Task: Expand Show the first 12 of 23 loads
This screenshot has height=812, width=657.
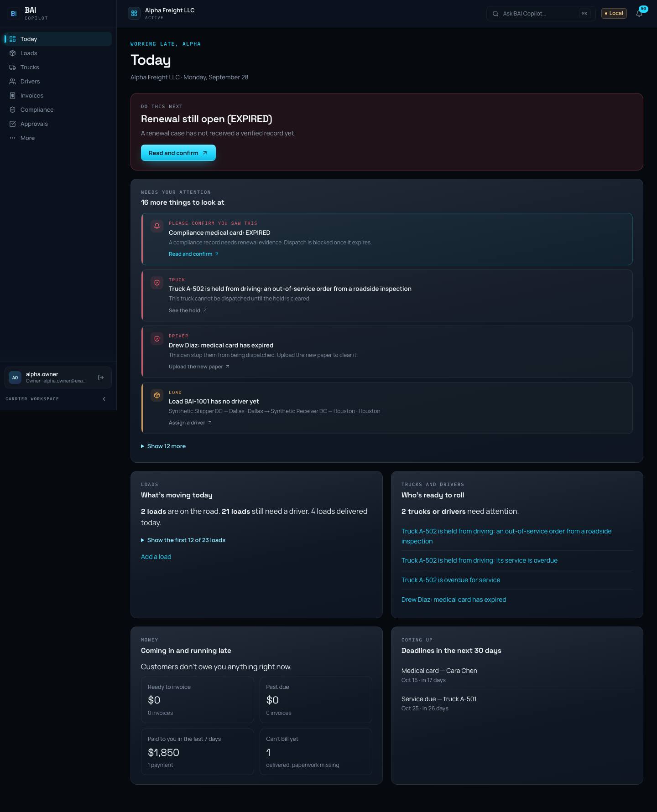Action: click(183, 540)
